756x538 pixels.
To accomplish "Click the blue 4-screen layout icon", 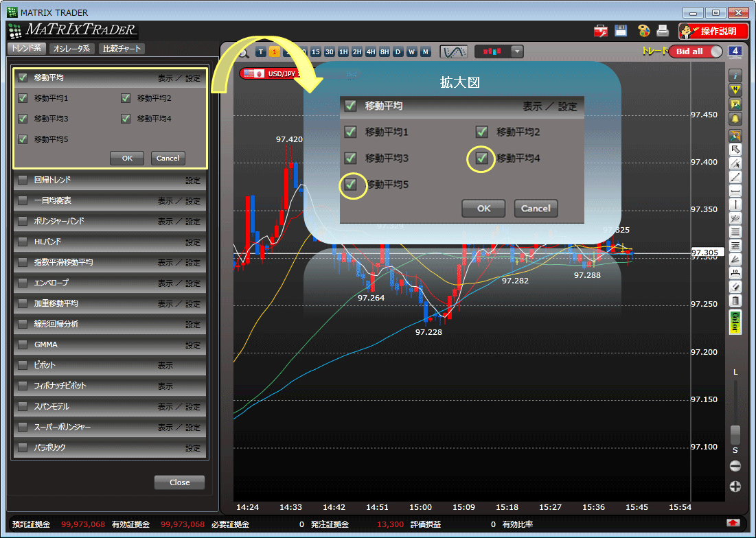I will tap(735, 51).
